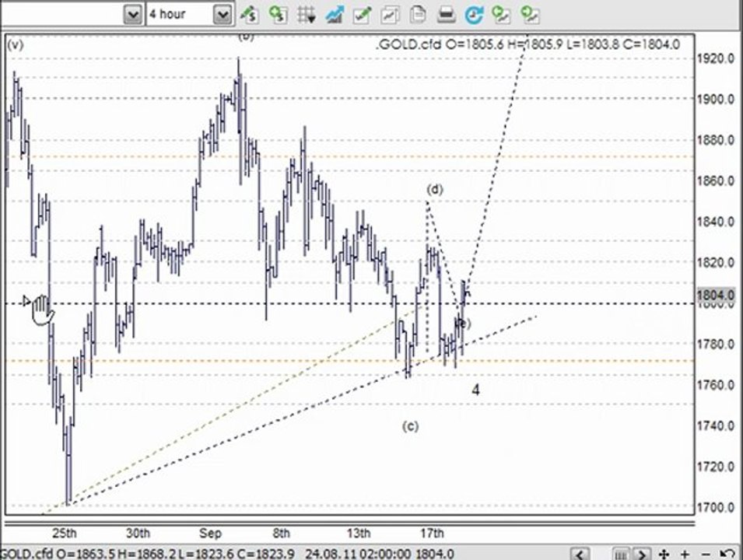This screenshot has width=743, height=560.
Task: Click the .GOLD.cfd OHLC header text
Action: 527,44
